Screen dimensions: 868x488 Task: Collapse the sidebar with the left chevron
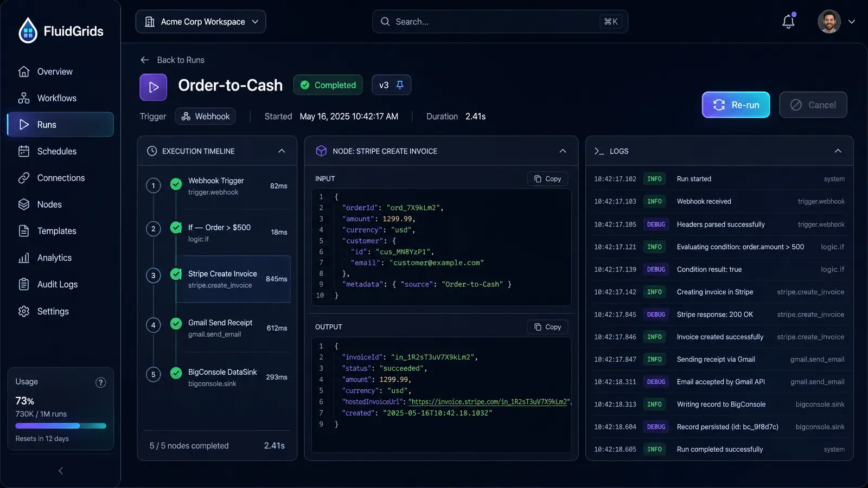[x=61, y=471]
